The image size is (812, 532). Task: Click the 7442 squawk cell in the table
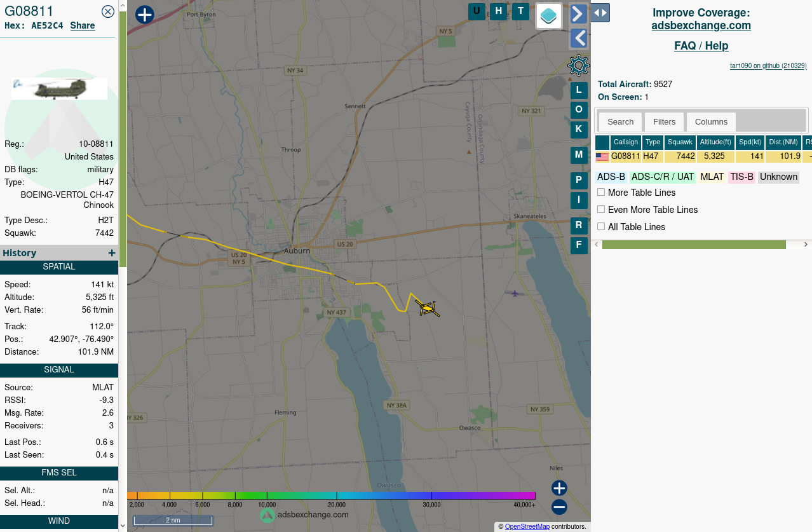tap(680, 156)
